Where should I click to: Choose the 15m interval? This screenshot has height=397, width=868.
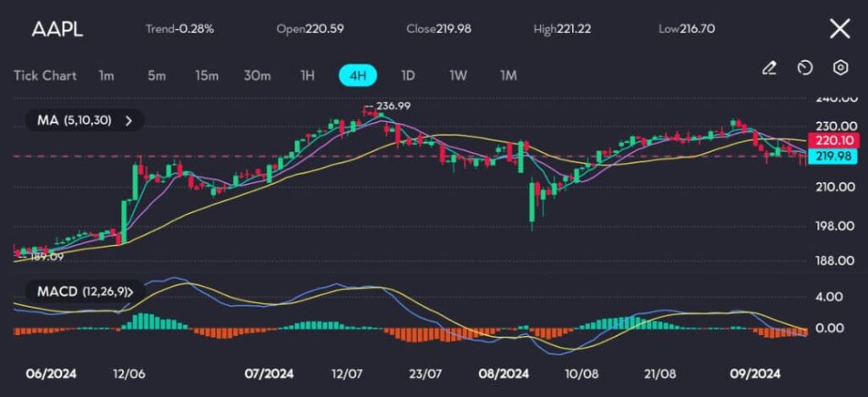pyautogui.click(x=207, y=75)
